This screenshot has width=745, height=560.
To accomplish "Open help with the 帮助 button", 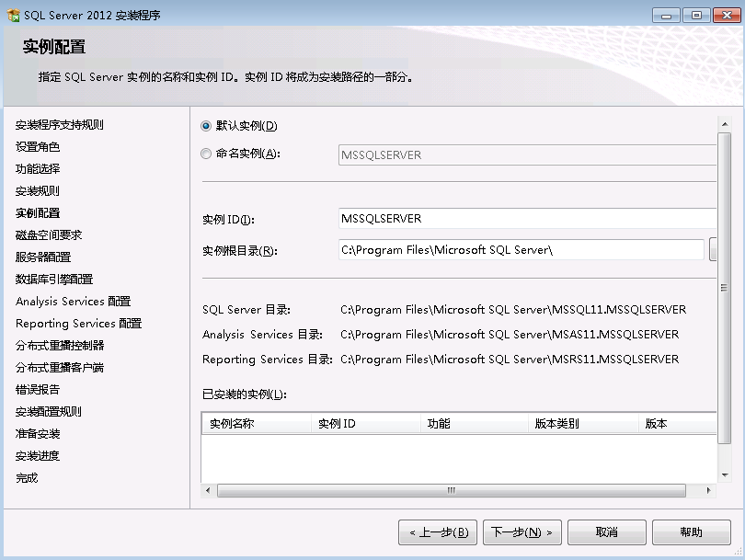I will [x=692, y=532].
